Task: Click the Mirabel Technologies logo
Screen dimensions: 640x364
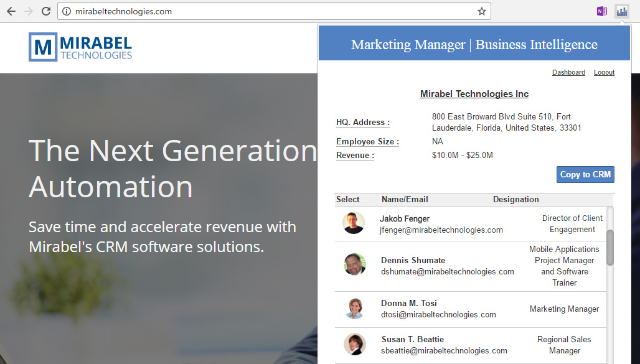Action: coord(80,47)
